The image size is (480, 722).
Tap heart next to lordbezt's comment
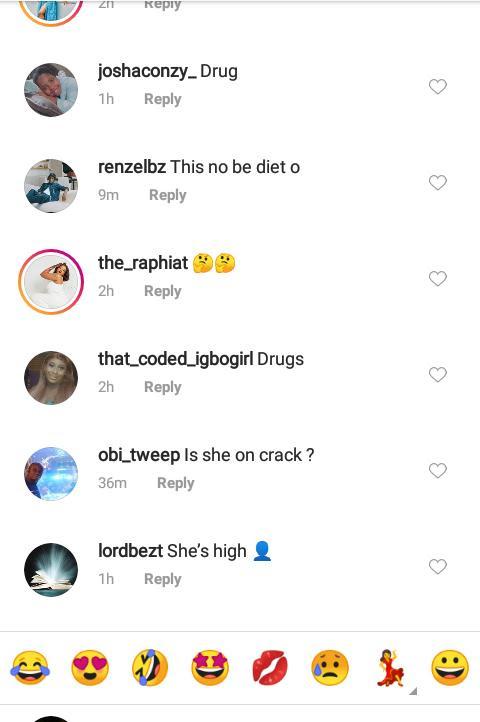(438, 566)
